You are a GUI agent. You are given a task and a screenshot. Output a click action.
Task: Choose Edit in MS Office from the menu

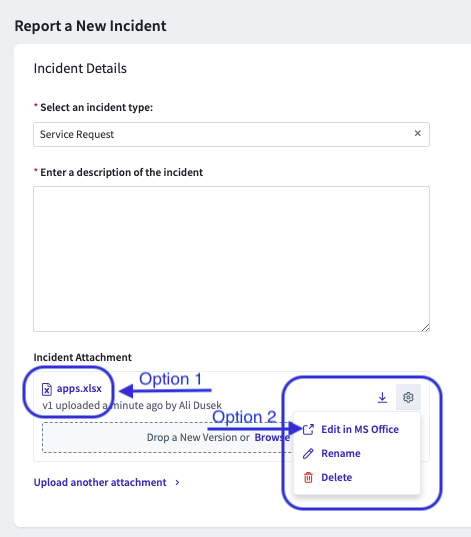[360, 429]
